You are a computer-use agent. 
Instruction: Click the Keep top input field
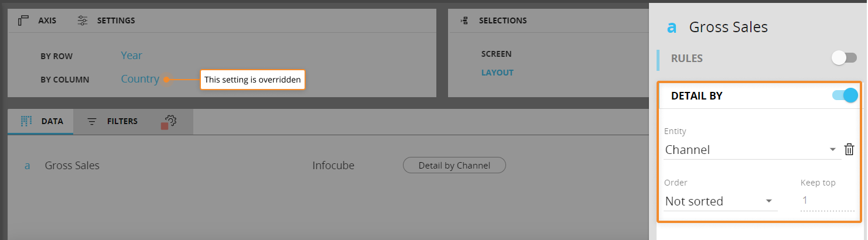coord(827,201)
